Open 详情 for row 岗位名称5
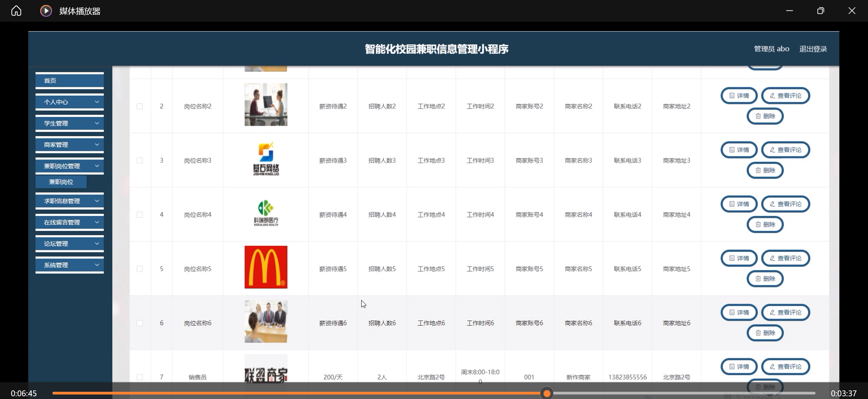 click(x=739, y=258)
